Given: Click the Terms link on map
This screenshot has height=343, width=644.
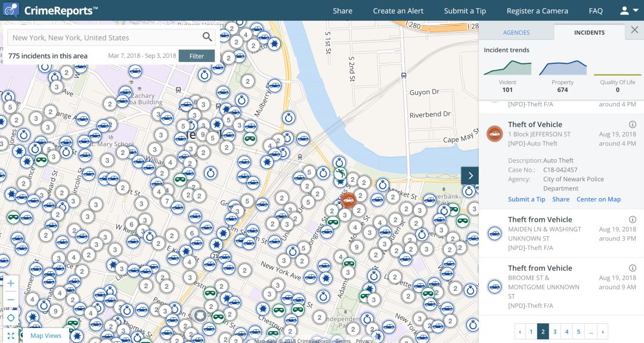Looking at the screenshot, I should (342, 341).
